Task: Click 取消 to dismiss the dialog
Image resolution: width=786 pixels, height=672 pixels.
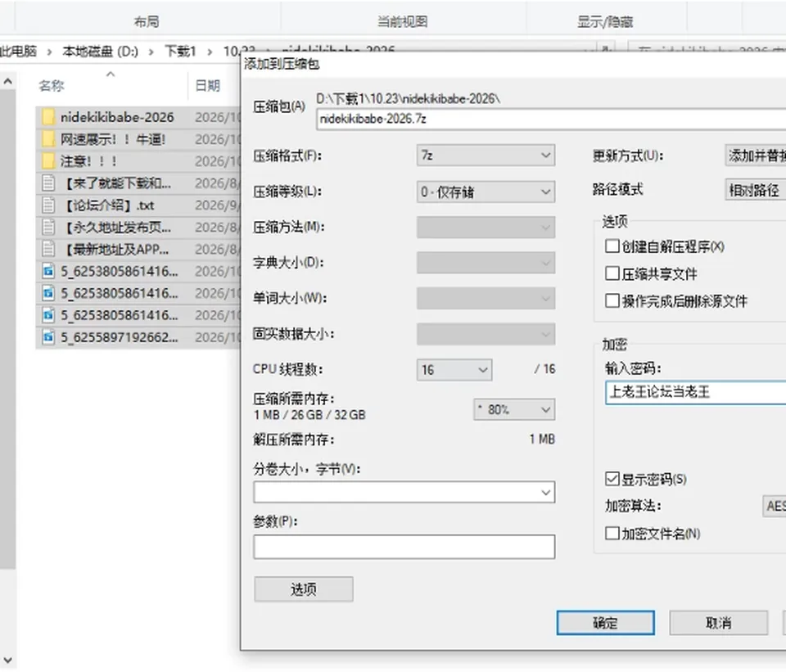Action: (x=719, y=623)
